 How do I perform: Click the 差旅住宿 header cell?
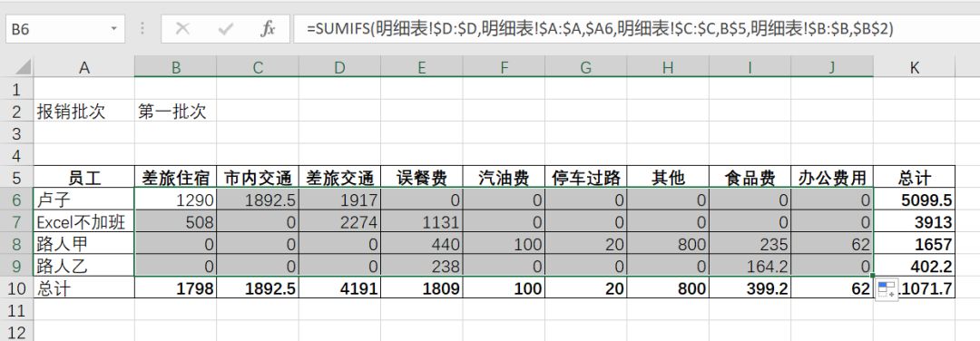(176, 178)
